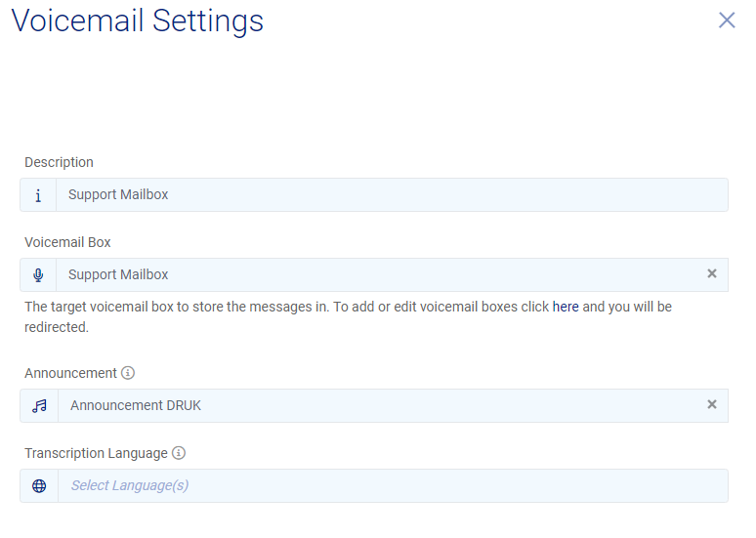
Task: Show the Announcement help info tooltip icon
Action: pyautogui.click(x=128, y=373)
